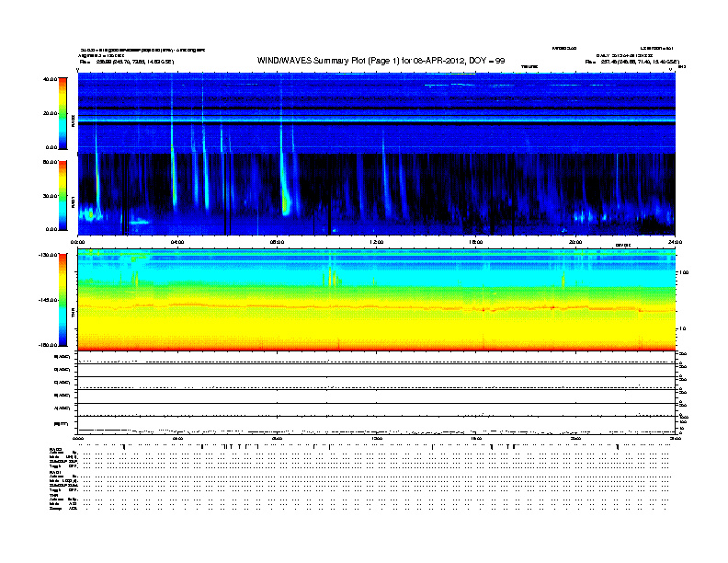Click the -160.00 value on TNR scale
Viewport: 728px width, 563px height.
click(48, 345)
